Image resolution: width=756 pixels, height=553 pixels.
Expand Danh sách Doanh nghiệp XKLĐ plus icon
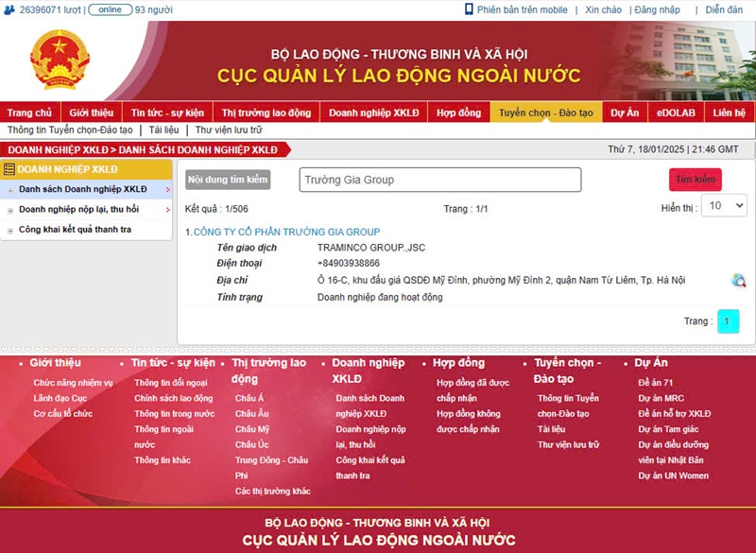(10, 190)
